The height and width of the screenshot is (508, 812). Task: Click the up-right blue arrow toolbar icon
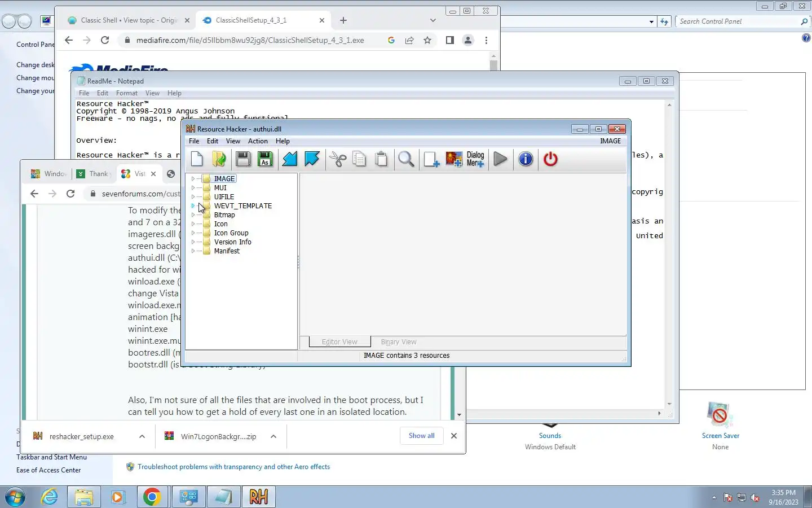click(312, 159)
